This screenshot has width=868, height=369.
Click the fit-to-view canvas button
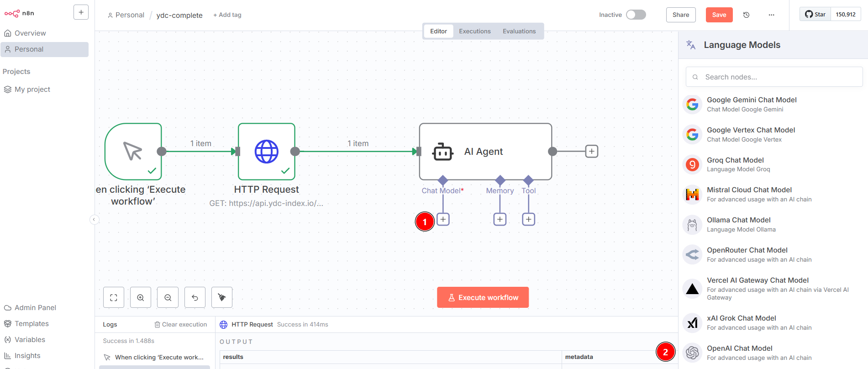click(x=114, y=298)
